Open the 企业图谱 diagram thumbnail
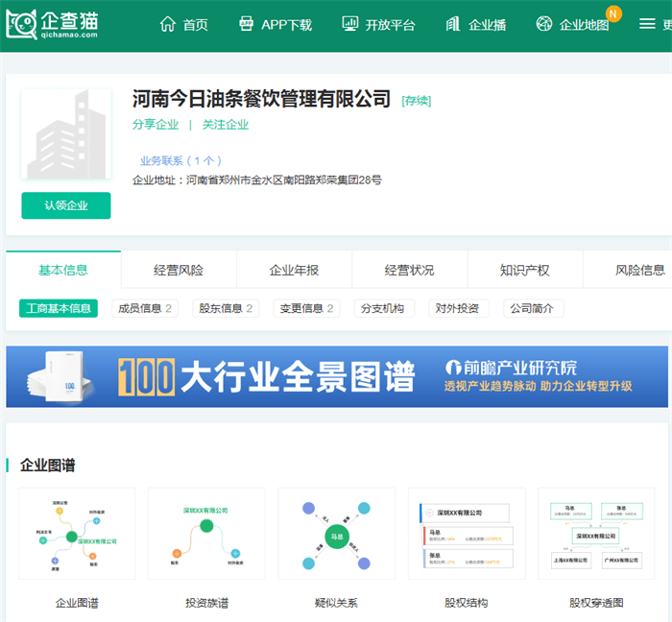This screenshot has width=672, height=622. point(77,534)
